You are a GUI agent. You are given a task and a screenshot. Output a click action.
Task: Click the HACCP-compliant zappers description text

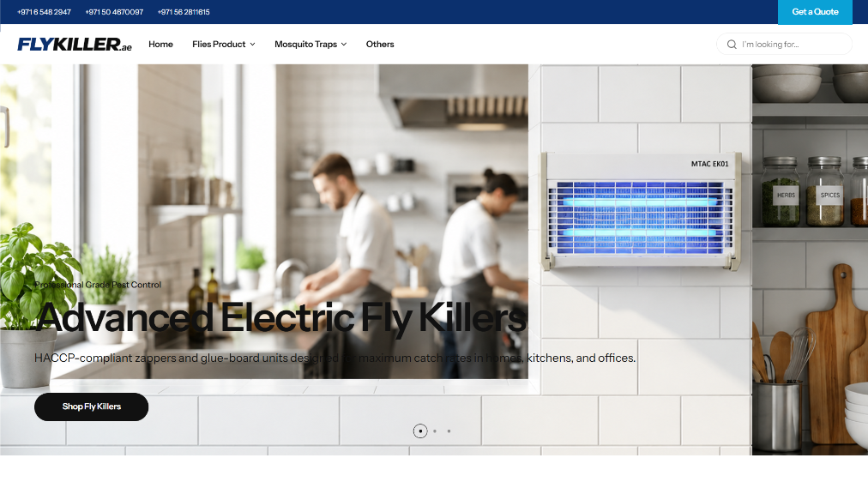335,358
